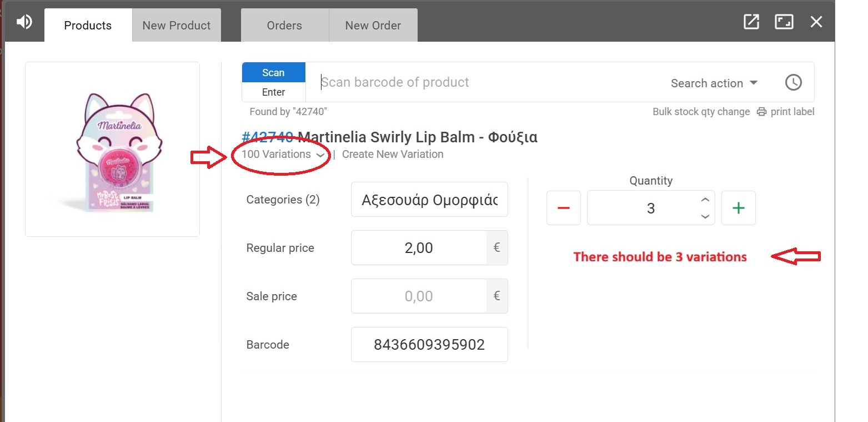Open the Orders tab

pos(284,26)
